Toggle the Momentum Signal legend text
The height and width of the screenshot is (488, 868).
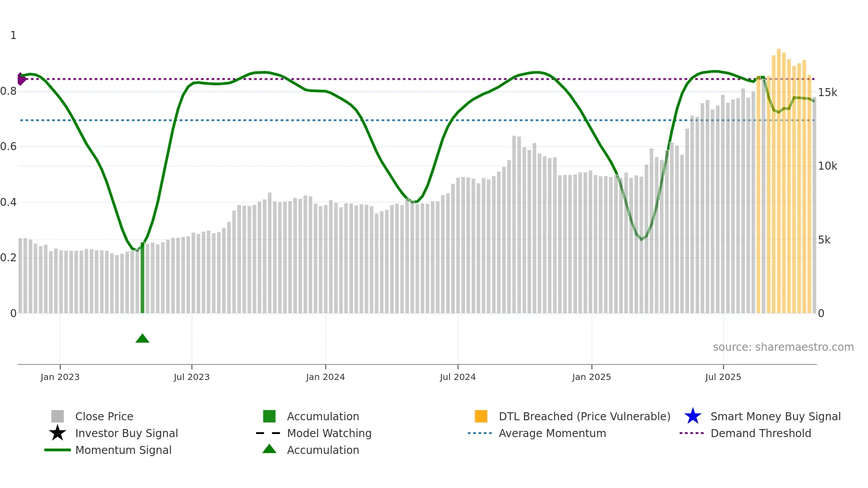click(123, 450)
